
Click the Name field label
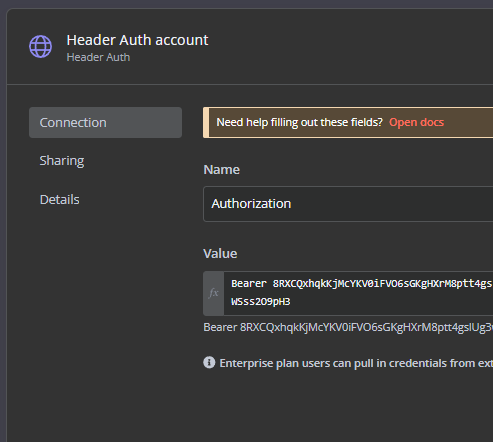point(222,170)
